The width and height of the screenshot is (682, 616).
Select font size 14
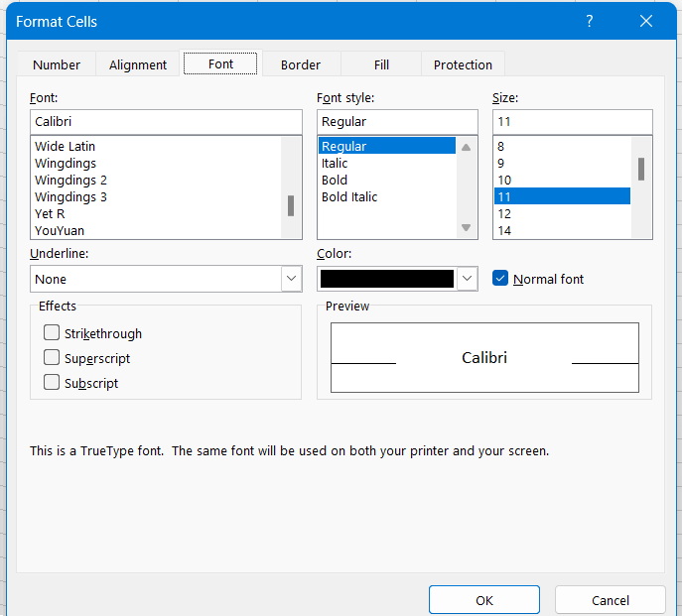[x=504, y=230]
